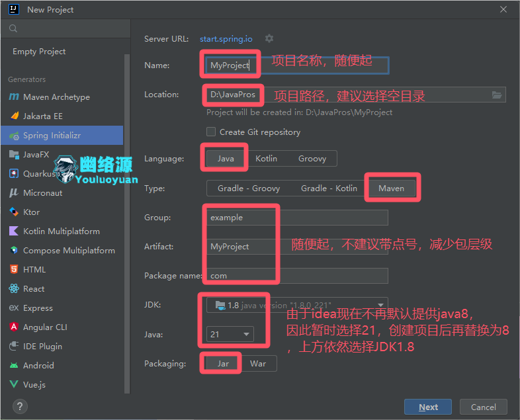Click the JavaFX folder icon
The image size is (520, 420).
[14, 155]
